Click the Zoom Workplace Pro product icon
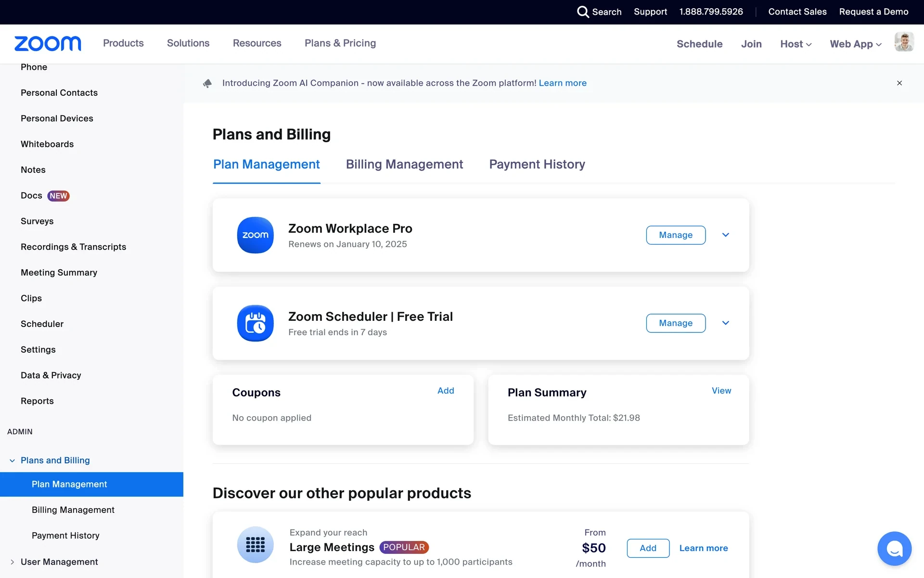The width and height of the screenshot is (924, 578). (x=255, y=235)
